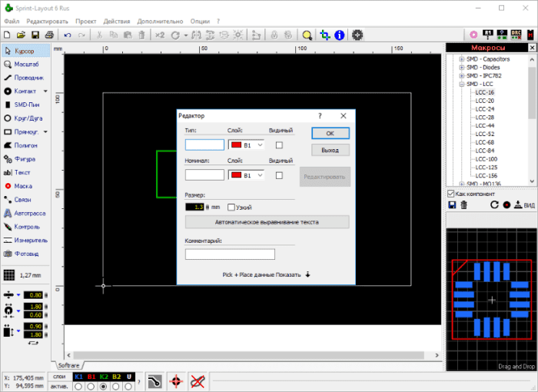Select the Автотрасса tool

(25, 213)
